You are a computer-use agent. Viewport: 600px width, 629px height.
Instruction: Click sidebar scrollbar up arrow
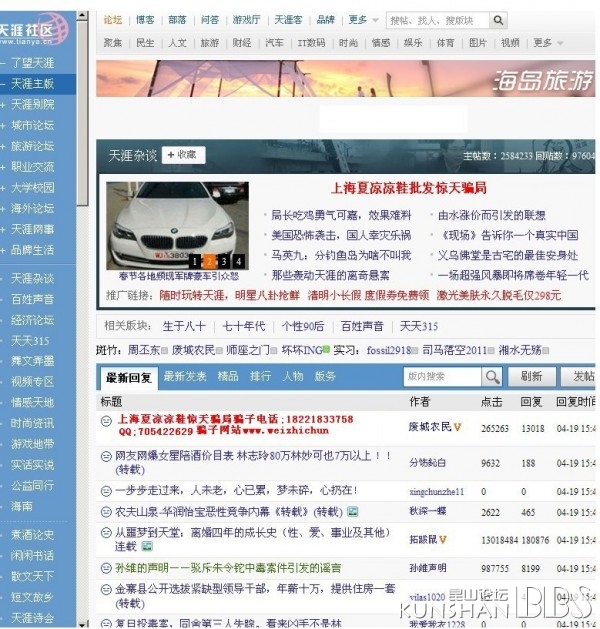coord(82,16)
